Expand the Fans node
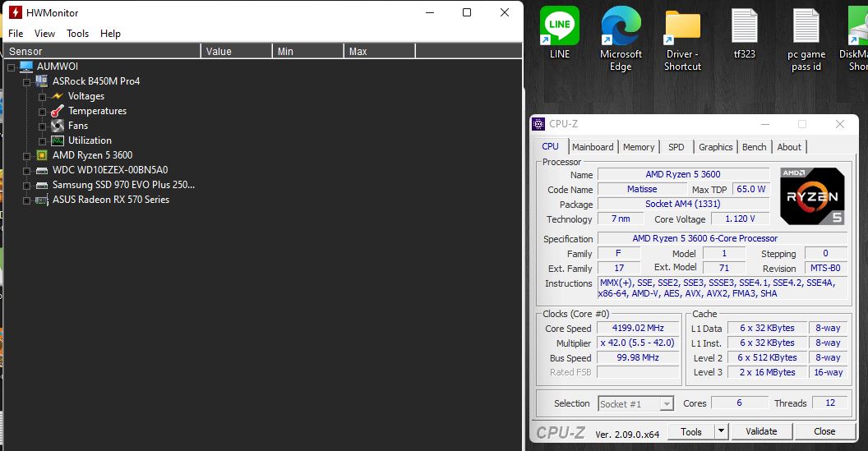 click(42, 127)
